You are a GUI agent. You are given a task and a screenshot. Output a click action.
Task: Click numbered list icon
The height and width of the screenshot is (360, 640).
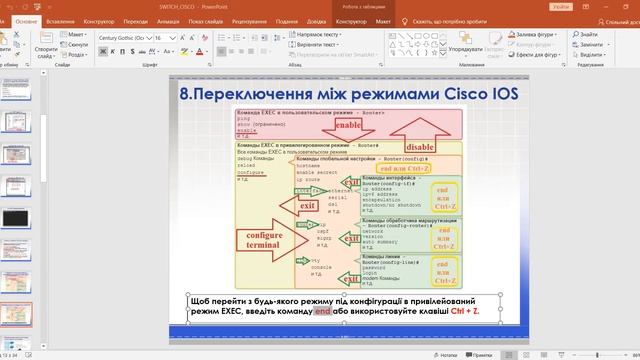tap(237, 38)
